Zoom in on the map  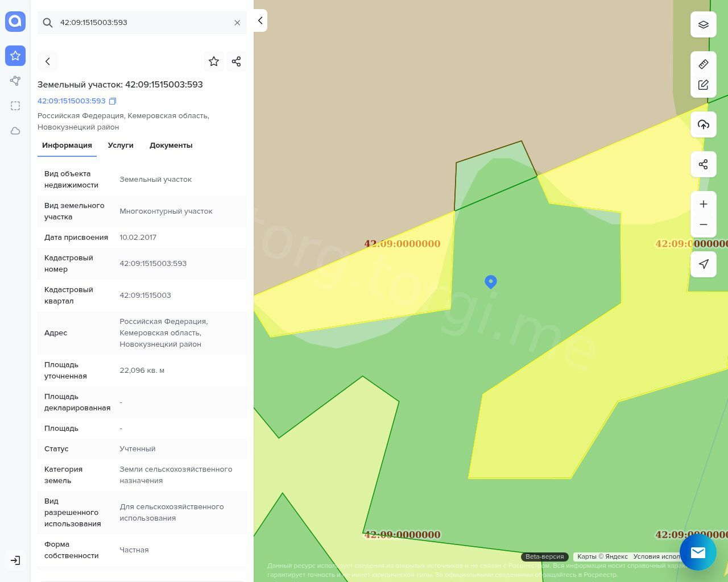pyautogui.click(x=703, y=204)
